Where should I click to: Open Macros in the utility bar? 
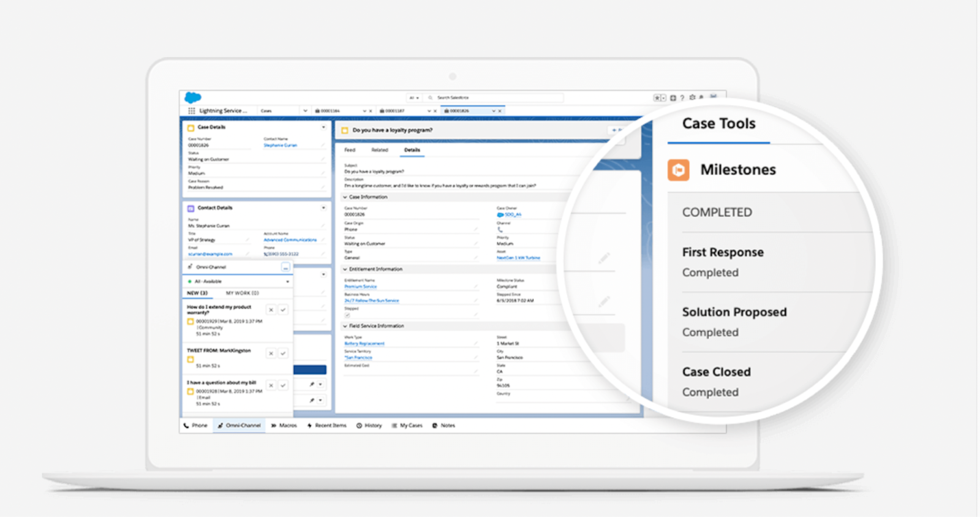[284, 425]
